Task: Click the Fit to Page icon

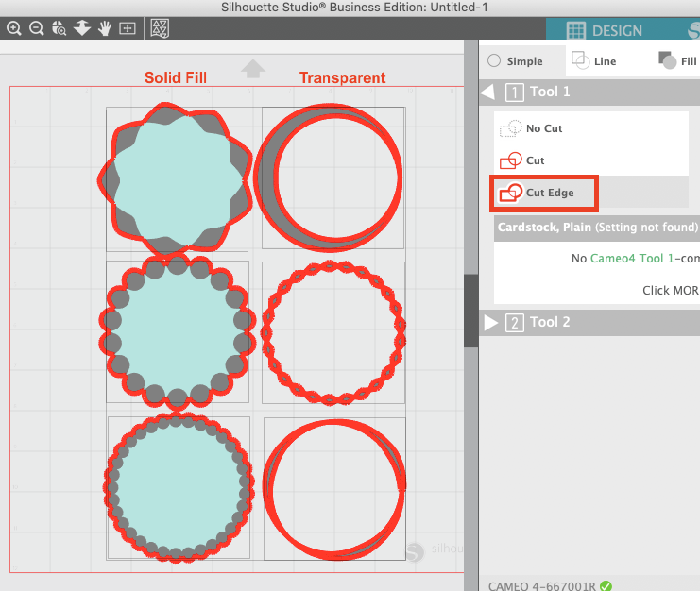Action: (127, 28)
